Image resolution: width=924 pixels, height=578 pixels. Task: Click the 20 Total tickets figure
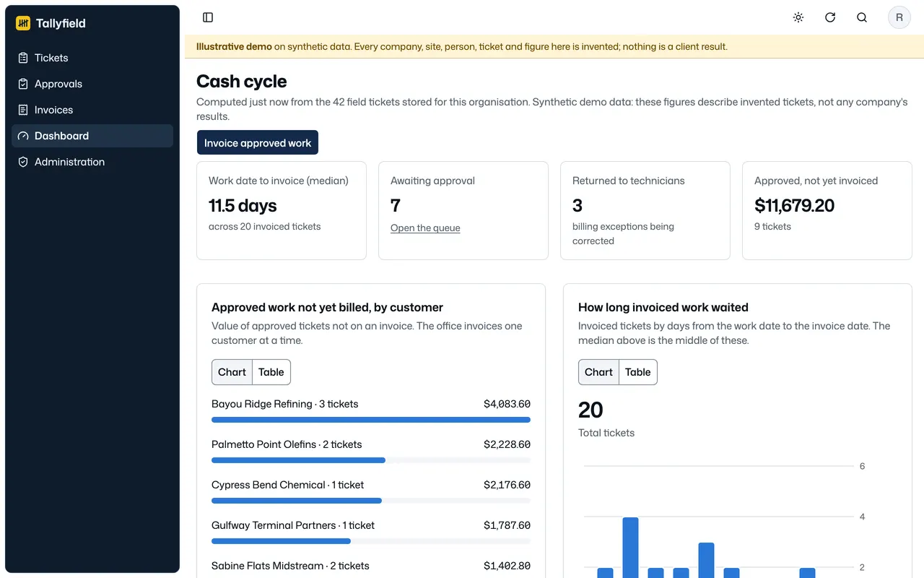point(590,410)
